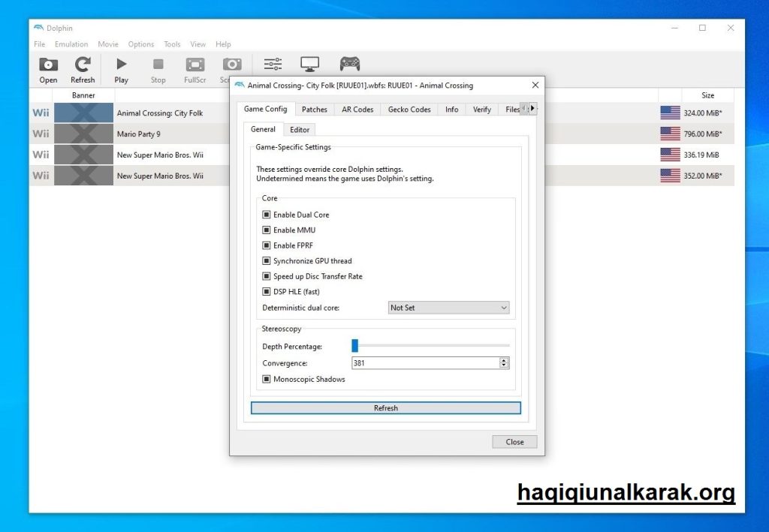Viewport: 769px width, 532px height.
Task: Open Config via the sliders icon
Action: tap(273, 65)
